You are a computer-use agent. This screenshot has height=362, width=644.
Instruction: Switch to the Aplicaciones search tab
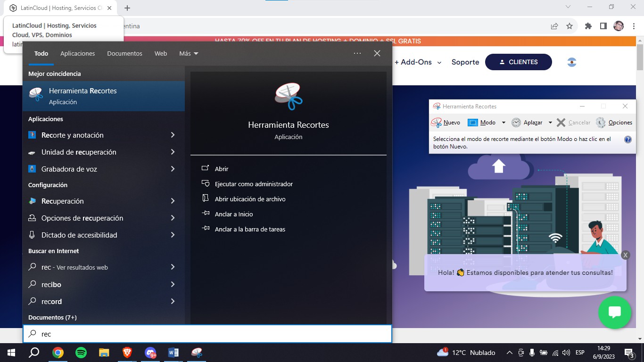click(x=78, y=54)
